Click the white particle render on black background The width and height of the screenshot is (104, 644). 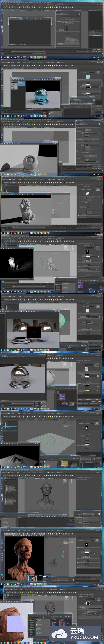17,264
